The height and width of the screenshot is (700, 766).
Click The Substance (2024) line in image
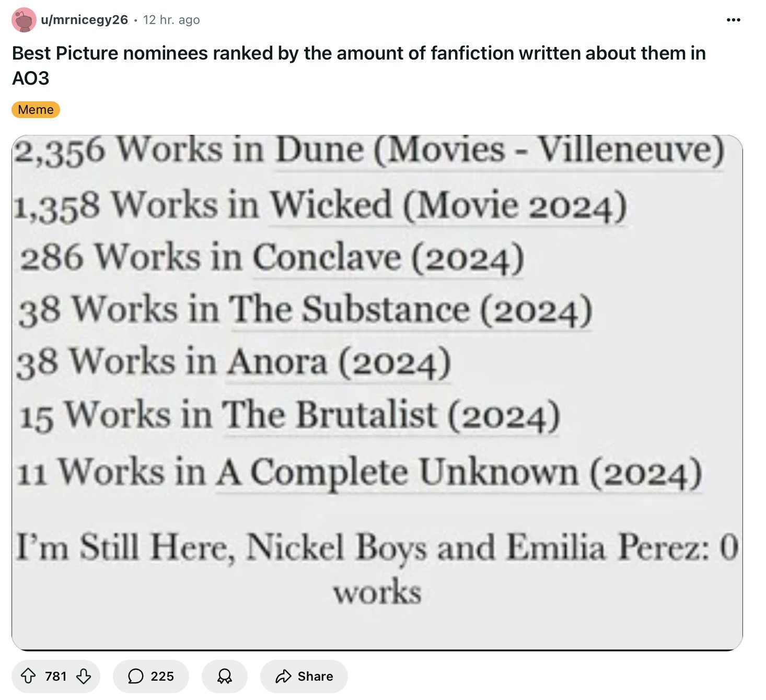coord(306,310)
